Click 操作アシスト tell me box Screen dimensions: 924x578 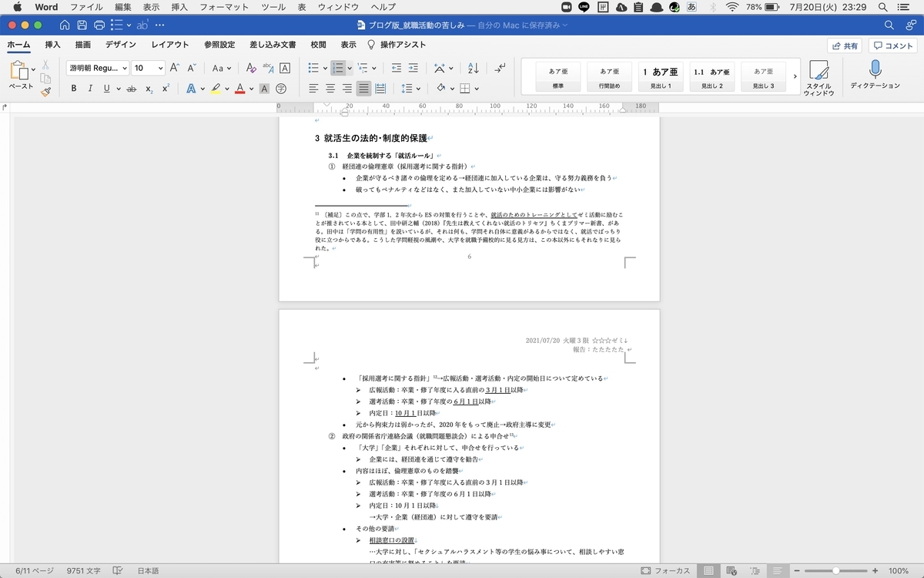click(x=396, y=45)
